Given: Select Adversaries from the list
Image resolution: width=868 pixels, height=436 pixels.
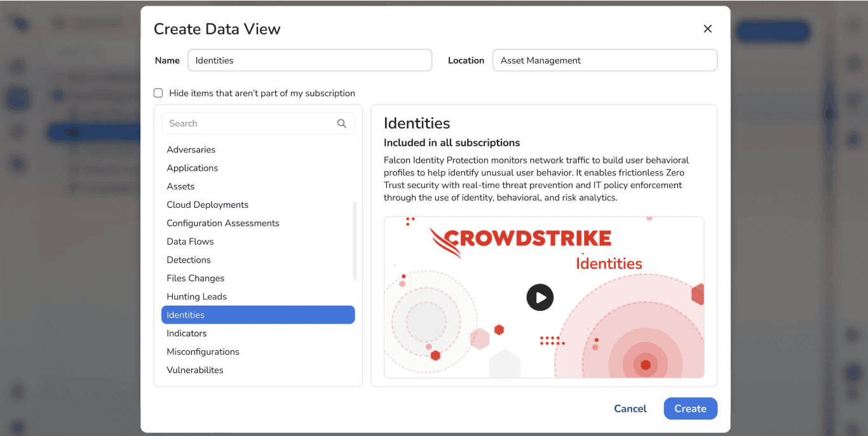Looking at the screenshot, I should coord(258,149).
